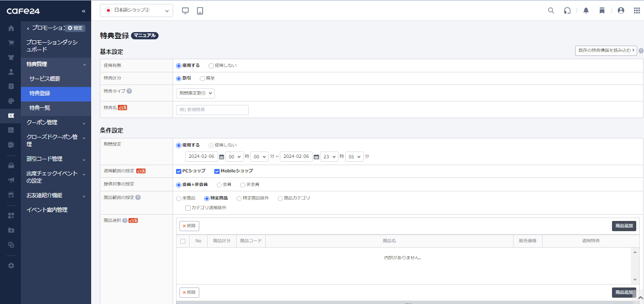The image size is (644, 304).
Task: Open the bookmark icon in top bar
Action: (x=602, y=11)
